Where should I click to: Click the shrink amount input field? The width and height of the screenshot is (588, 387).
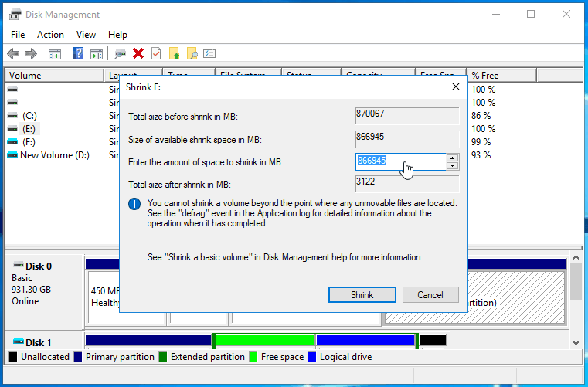(400, 161)
